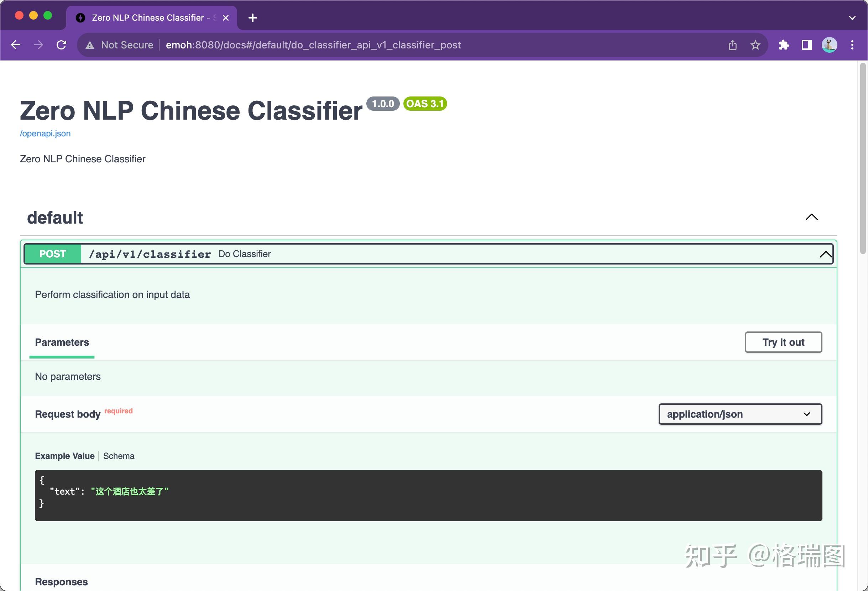Switch to the Schema tab

119,456
